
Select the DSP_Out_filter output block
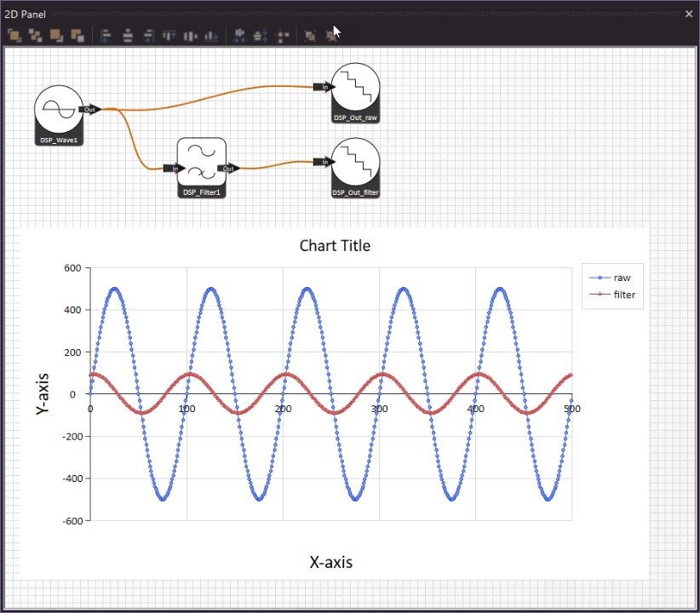click(355, 163)
